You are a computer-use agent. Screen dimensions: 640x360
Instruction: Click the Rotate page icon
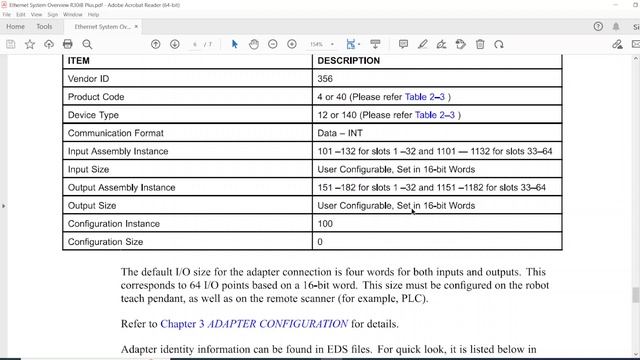click(x=499, y=44)
